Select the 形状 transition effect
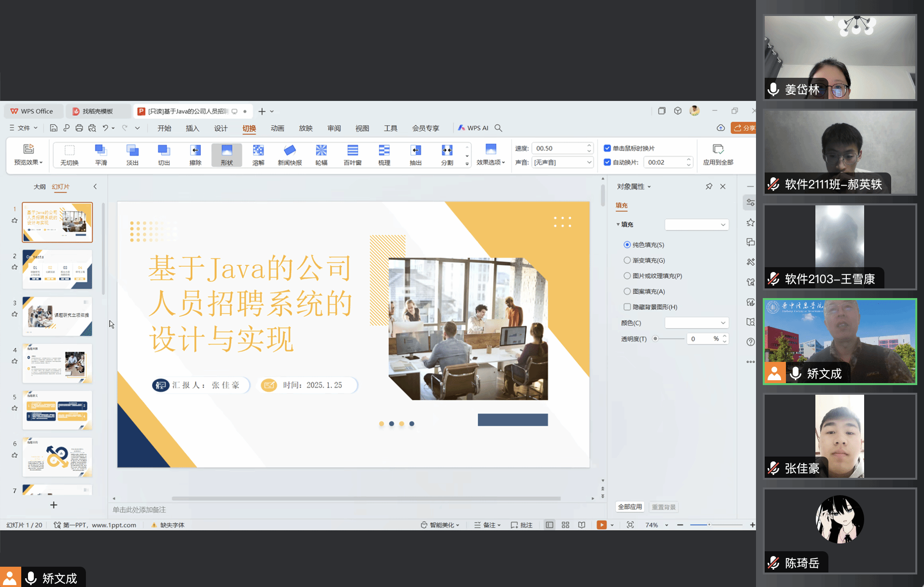 (x=227, y=155)
